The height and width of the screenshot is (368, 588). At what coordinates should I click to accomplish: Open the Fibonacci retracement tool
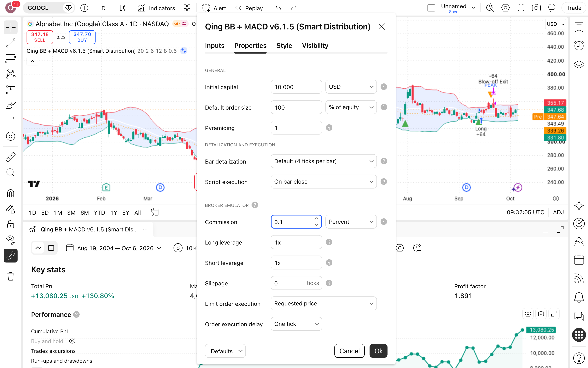pos(10,59)
